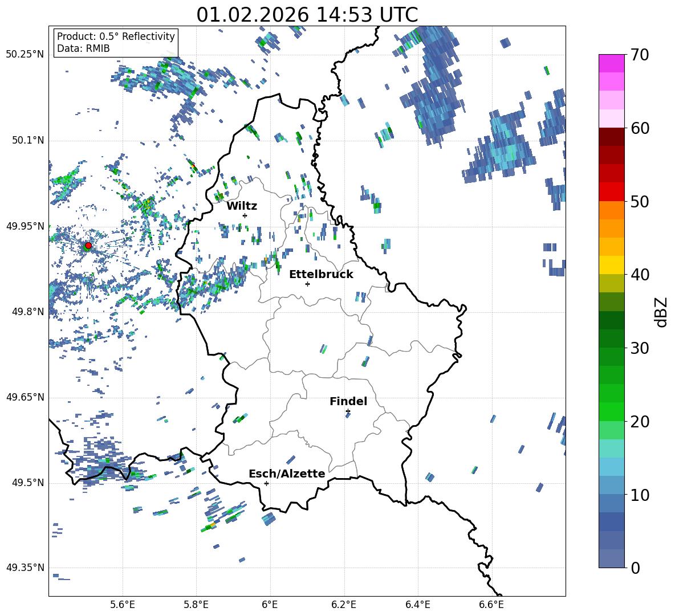The image size is (675, 616).
Task: Click the dBZ colorbar axis label
Action: [662, 312]
